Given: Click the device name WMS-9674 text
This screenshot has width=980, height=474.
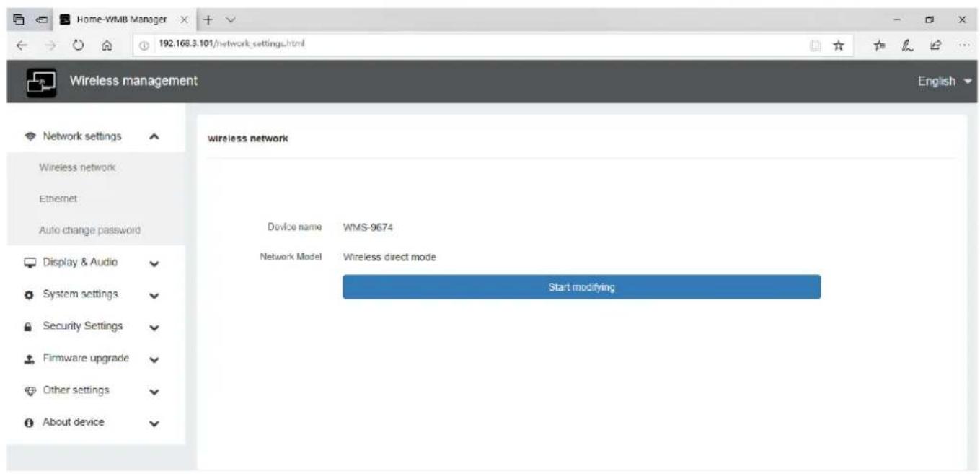Looking at the screenshot, I should 368,227.
